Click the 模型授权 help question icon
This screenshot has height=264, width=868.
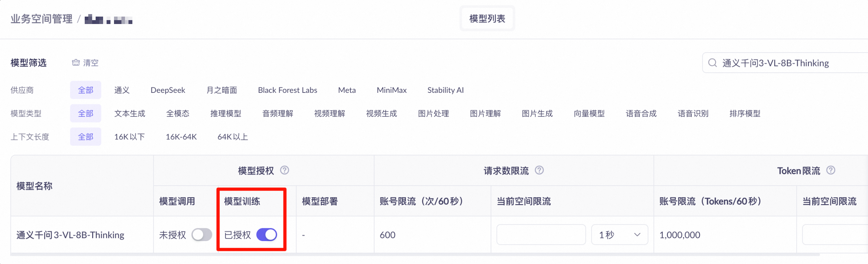[x=285, y=170]
